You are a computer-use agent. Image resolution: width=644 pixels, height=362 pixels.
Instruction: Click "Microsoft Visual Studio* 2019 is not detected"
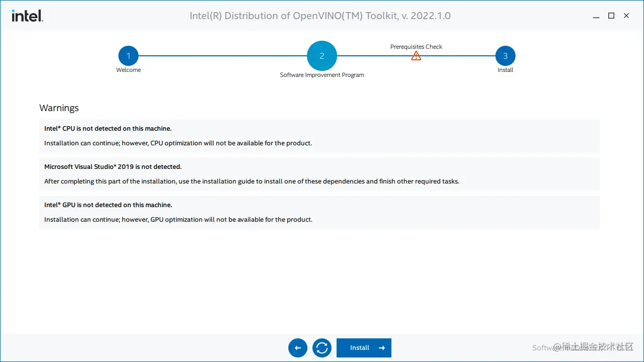pos(113,167)
